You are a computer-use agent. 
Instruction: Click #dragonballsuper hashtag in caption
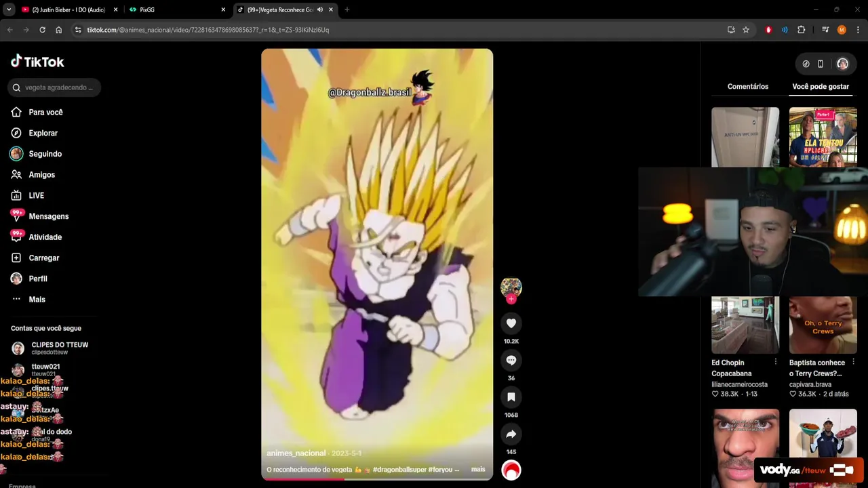click(x=399, y=469)
